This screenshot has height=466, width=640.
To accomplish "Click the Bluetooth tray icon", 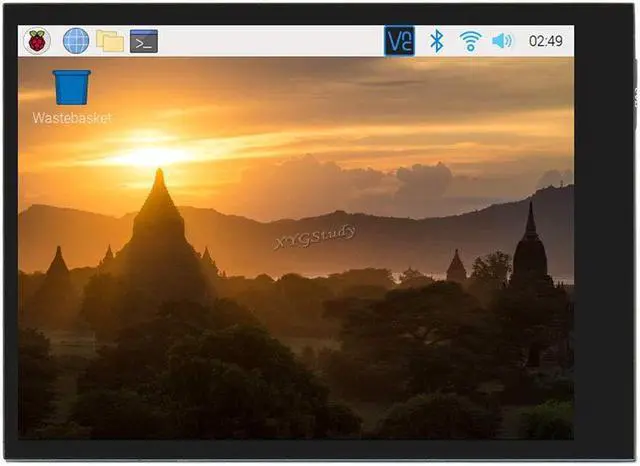I will point(436,41).
